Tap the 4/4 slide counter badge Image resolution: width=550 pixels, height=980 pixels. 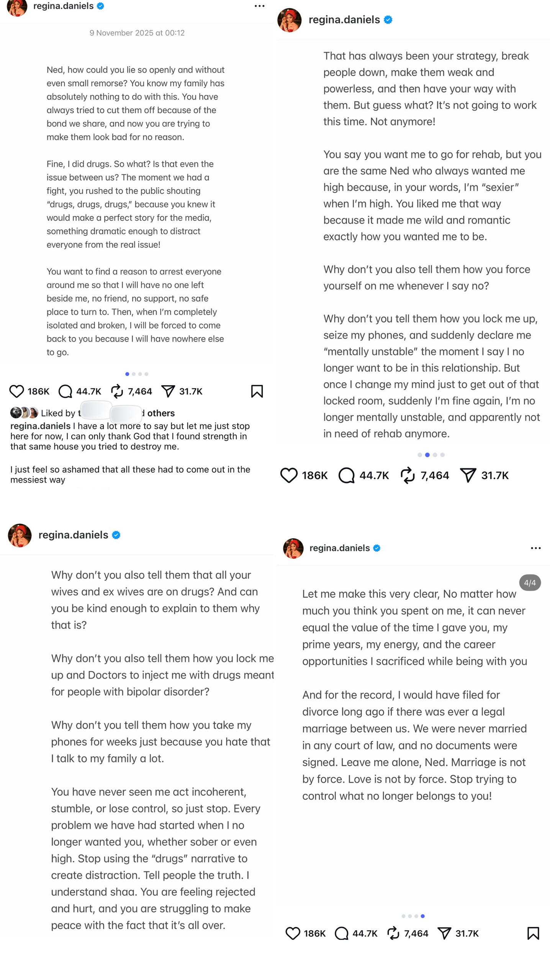(530, 583)
